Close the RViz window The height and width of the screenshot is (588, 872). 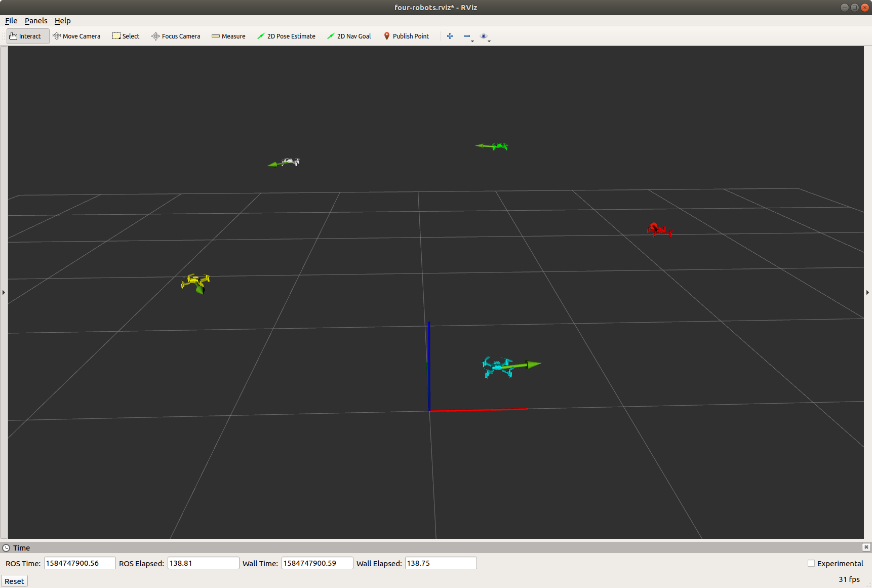pyautogui.click(x=865, y=7)
